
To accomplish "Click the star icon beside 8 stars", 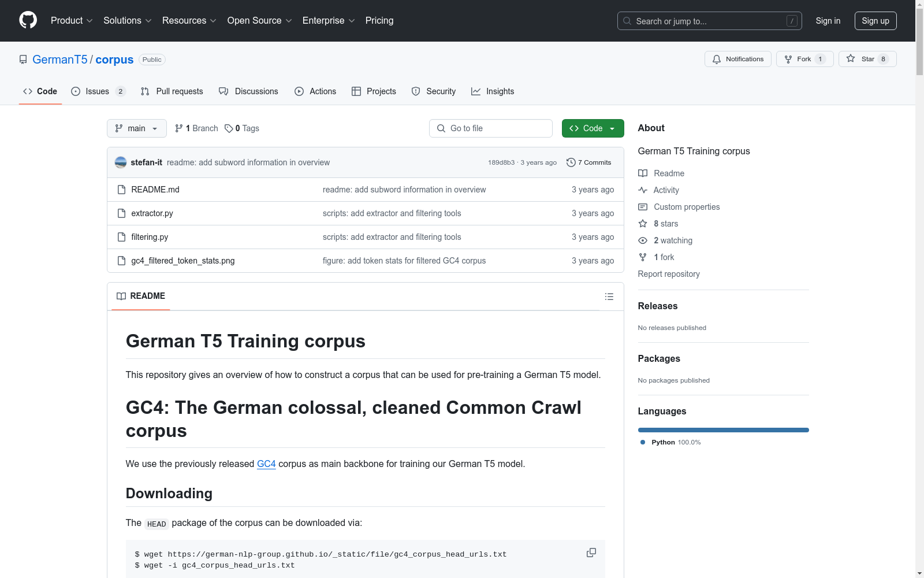I will click(x=643, y=224).
